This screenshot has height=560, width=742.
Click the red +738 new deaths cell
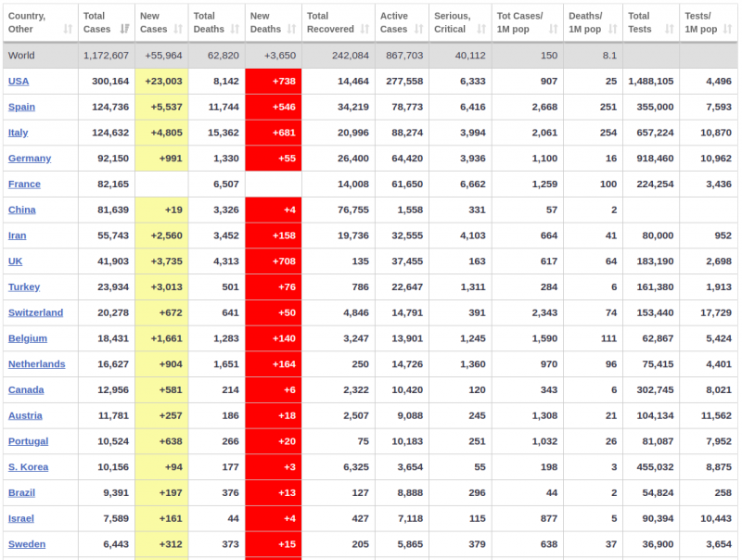click(x=274, y=82)
